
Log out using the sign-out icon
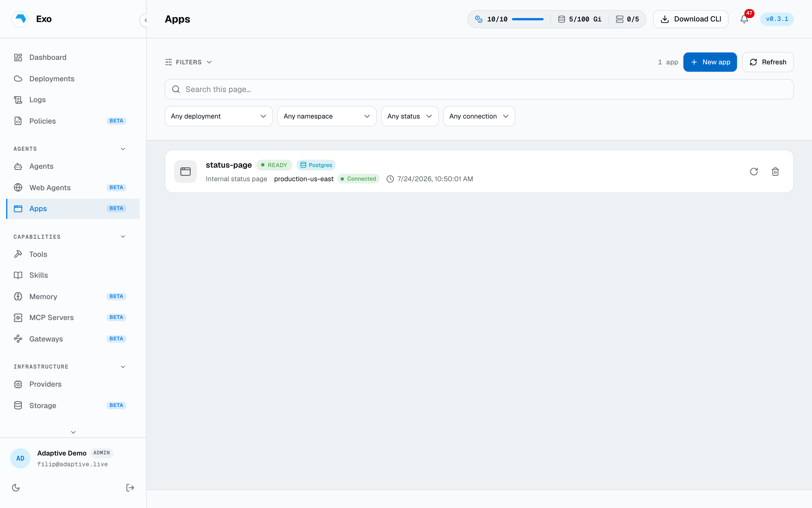coord(130,487)
